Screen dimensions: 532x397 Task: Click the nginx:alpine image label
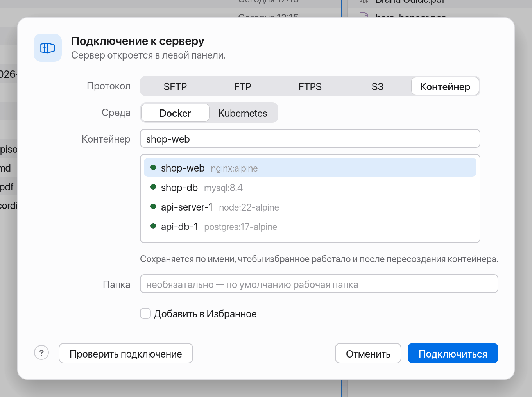pyautogui.click(x=234, y=168)
